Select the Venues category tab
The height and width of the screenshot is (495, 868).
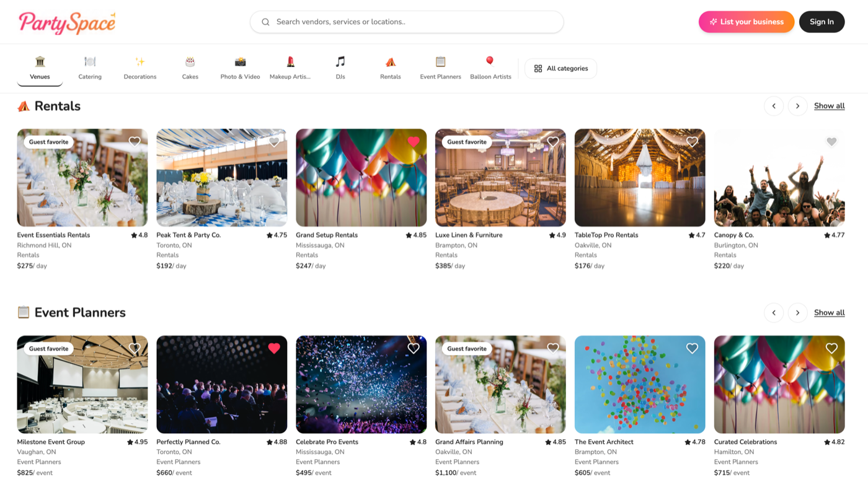(x=40, y=68)
